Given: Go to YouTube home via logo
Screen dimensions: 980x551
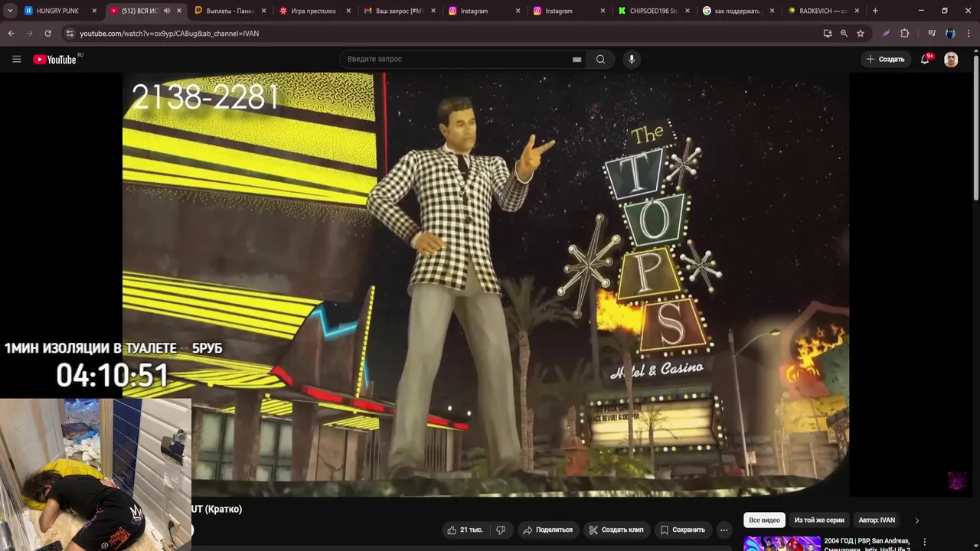Looking at the screenshot, I should 56,59.
